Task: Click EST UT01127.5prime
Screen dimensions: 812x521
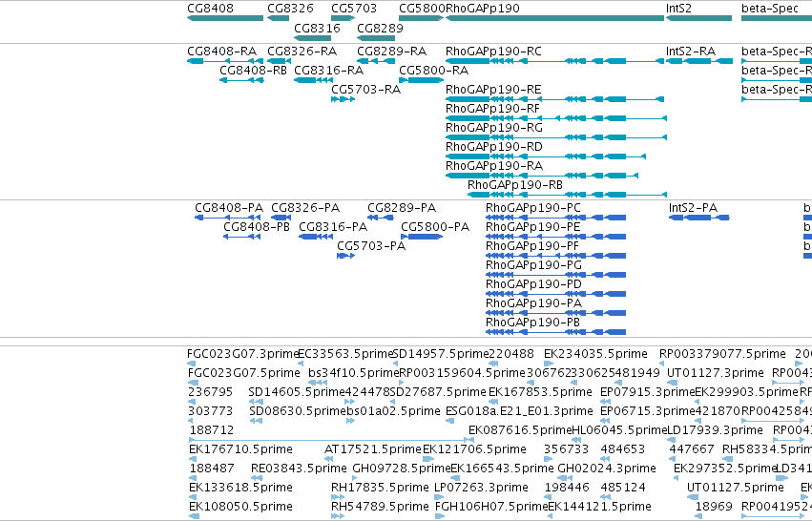Action: [693, 498]
